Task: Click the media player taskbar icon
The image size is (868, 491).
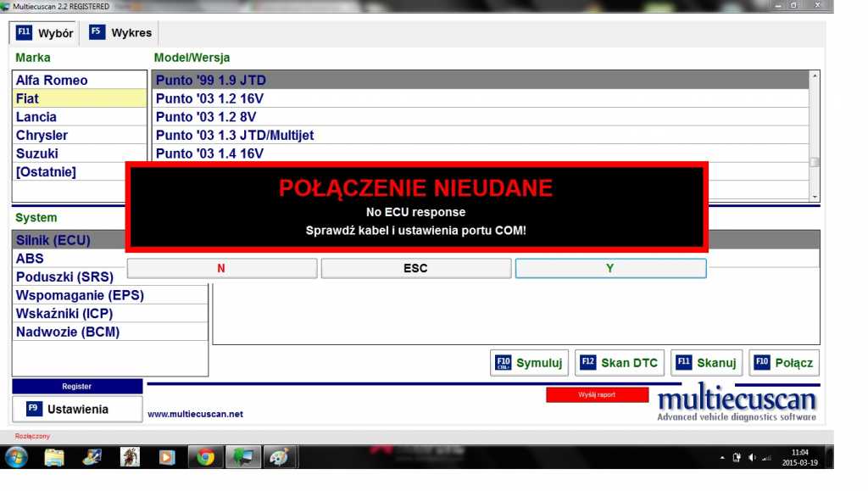Action: click(167, 457)
